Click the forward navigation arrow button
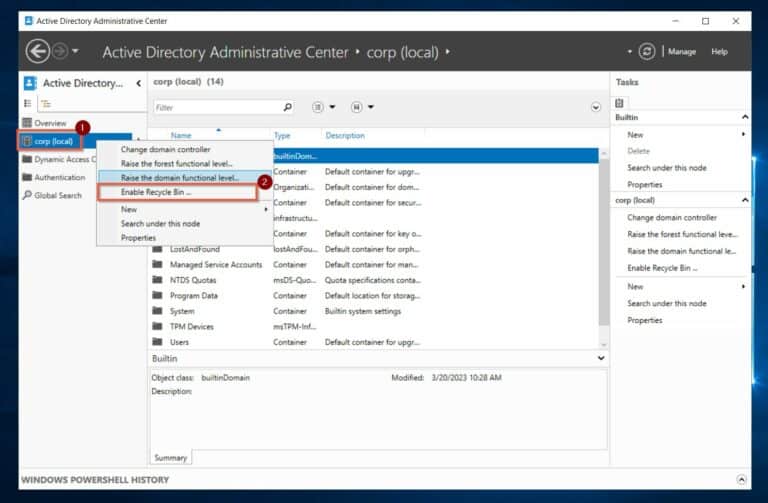The image size is (768, 503). (x=60, y=51)
